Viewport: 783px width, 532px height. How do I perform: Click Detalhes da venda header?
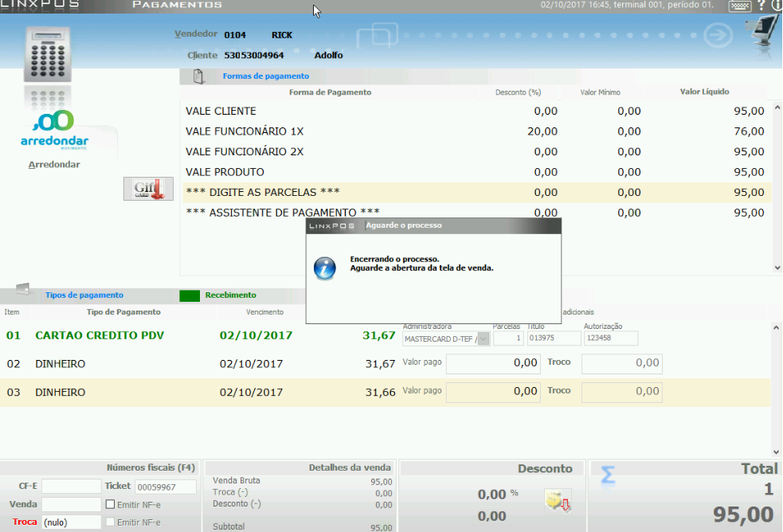point(350,467)
